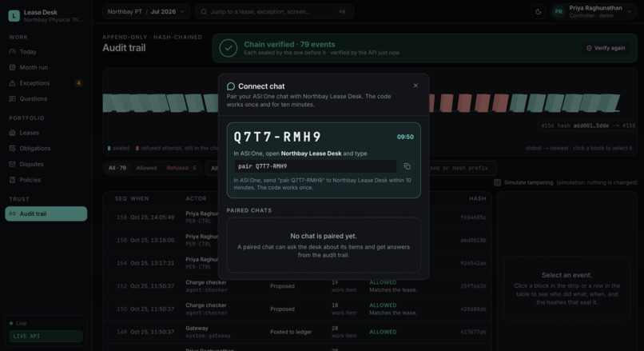644x351 pixels.
Task: Select row 152 by Charge checker
Action: click(297, 286)
